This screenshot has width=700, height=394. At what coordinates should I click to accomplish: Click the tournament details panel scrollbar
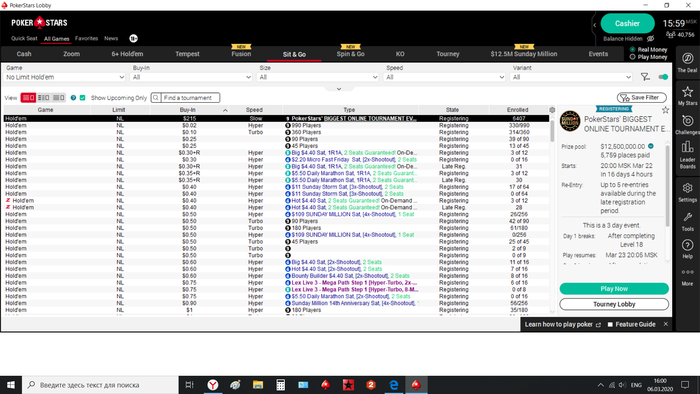coord(668,187)
